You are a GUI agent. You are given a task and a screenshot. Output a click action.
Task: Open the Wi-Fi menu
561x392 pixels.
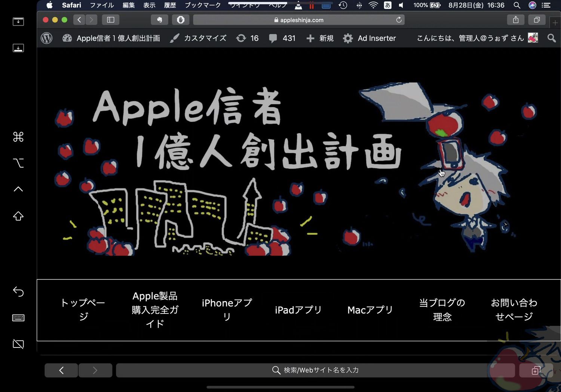pos(373,5)
